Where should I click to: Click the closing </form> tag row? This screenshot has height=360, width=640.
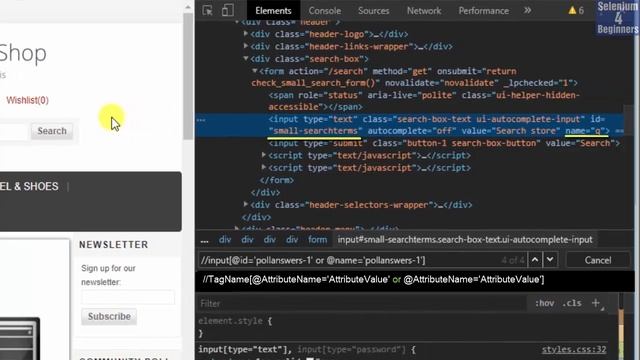(277, 180)
